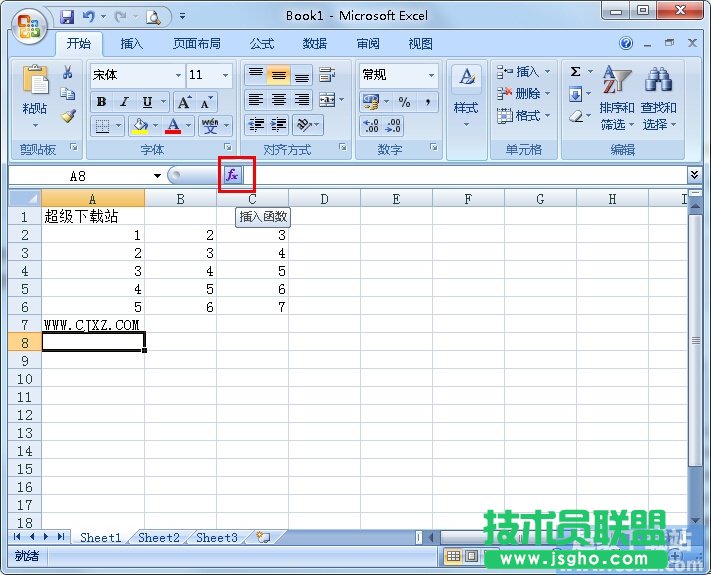Click 查找和选择 find and select button
Screen dimensions: 711x575
coord(658,97)
